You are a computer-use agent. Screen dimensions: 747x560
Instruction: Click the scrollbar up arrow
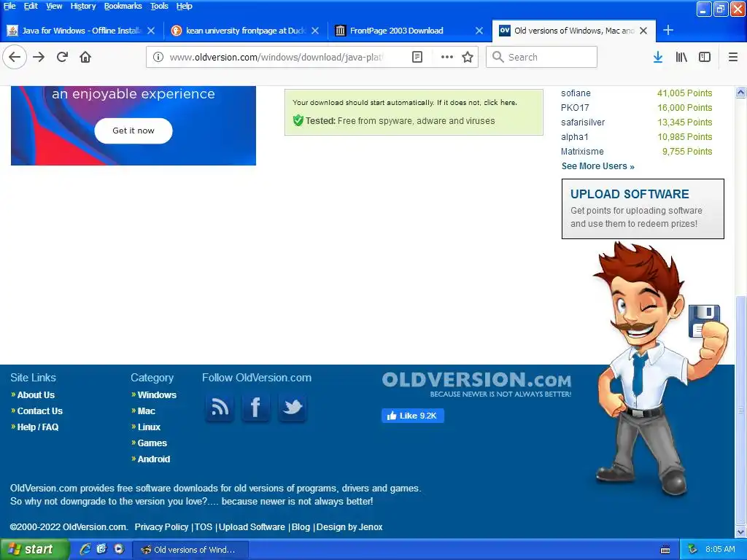740,93
